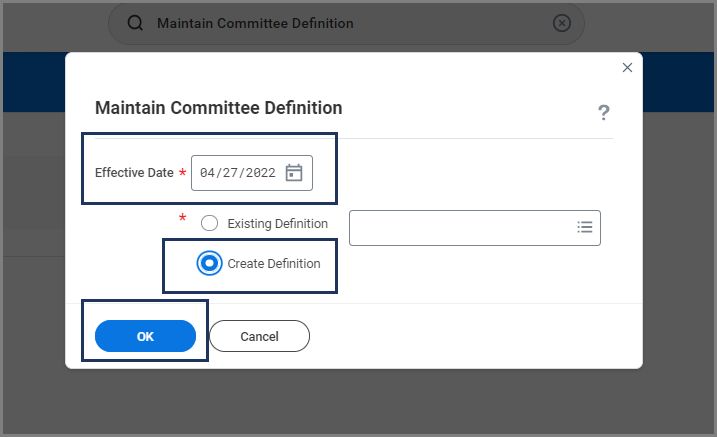Image resolution: width=717 pixels, height=437 pixels.
Task: Click the dialog title Maintain Committee Definition
Action: [x=218, y=108]
